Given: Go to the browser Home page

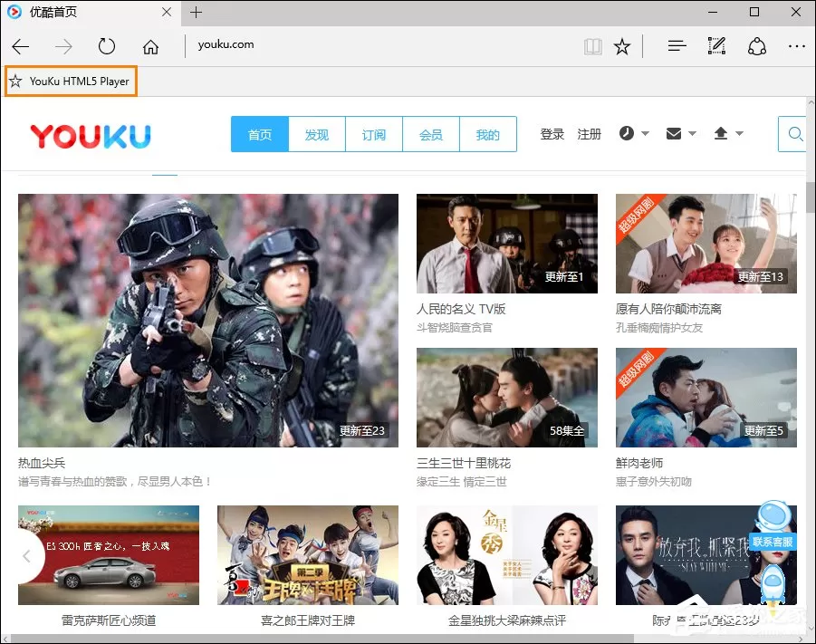Looking at the screenshot, I should pos(151,47).
